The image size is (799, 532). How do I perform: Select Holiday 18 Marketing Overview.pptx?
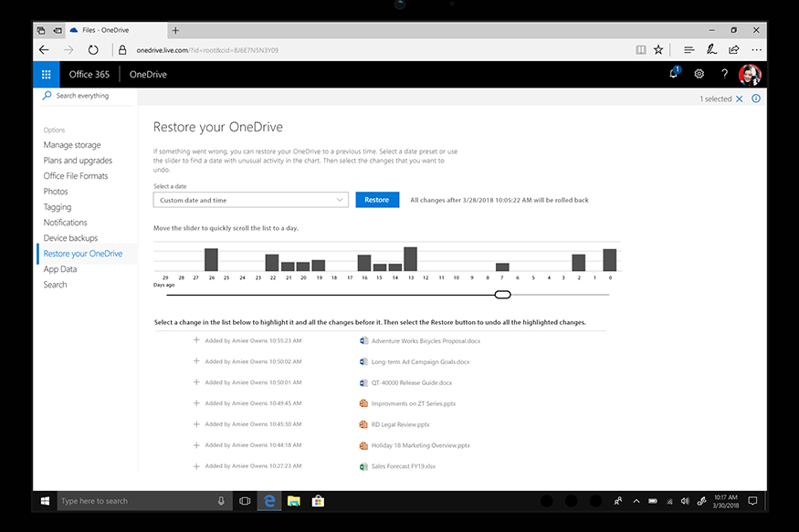coord(421,445)
